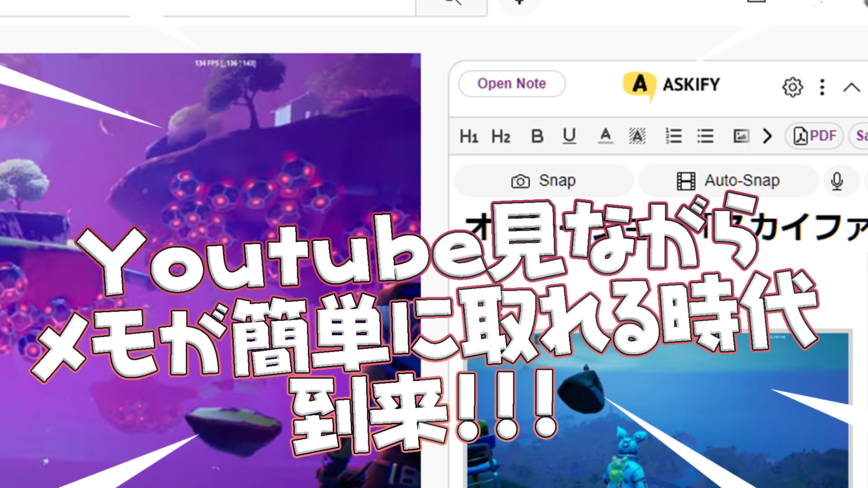Start Auto-Snap capture
This screenshot has width=868, height=488.
point(728,181)
